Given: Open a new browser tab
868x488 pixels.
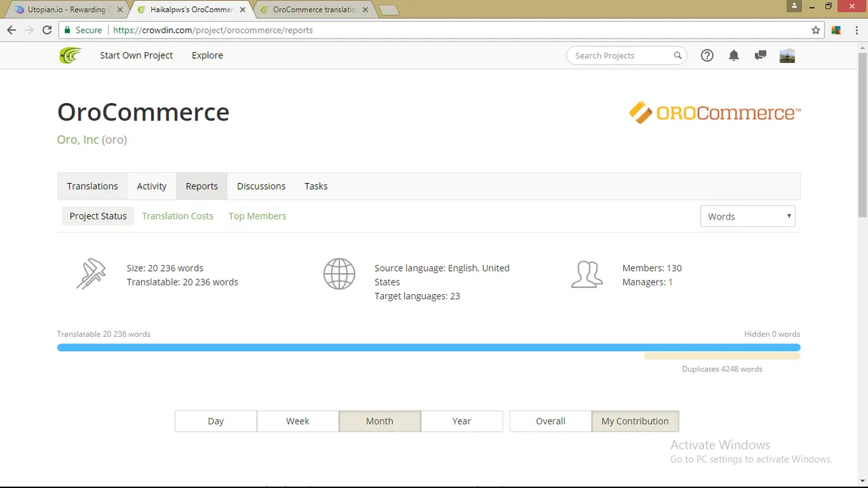Looking at the screenshot, I should click(389, 10).
